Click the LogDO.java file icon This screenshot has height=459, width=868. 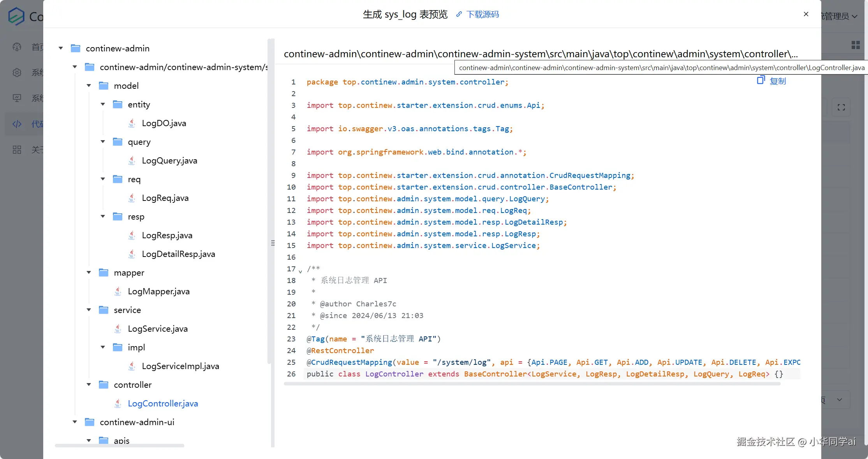pyautogui.click(x=132, y=123)
